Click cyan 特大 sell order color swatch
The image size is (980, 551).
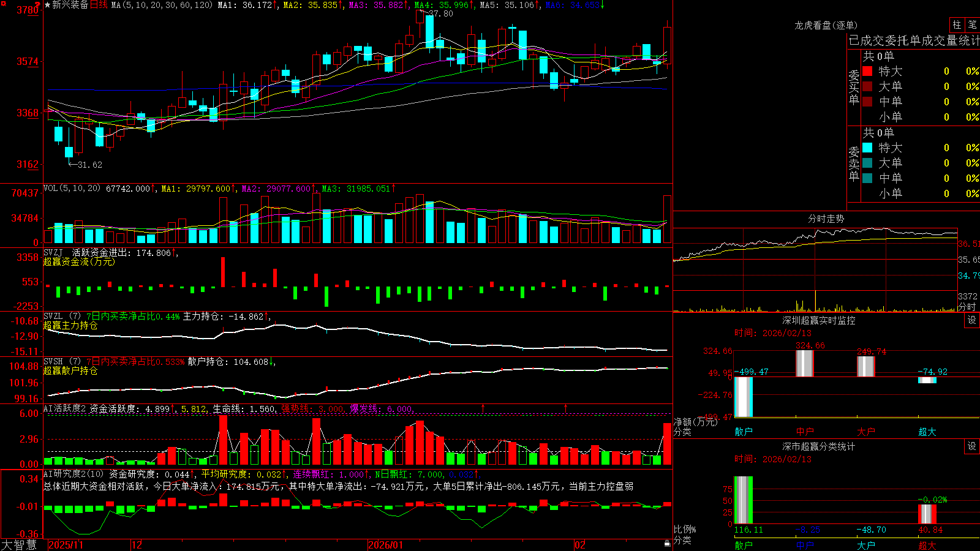(x=867, y=148)
